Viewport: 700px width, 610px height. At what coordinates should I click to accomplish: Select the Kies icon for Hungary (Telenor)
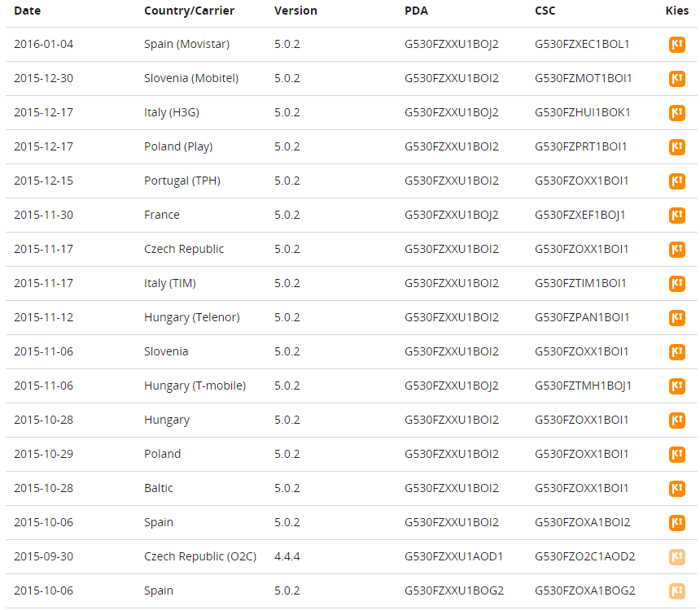click(x=676, y=318)
